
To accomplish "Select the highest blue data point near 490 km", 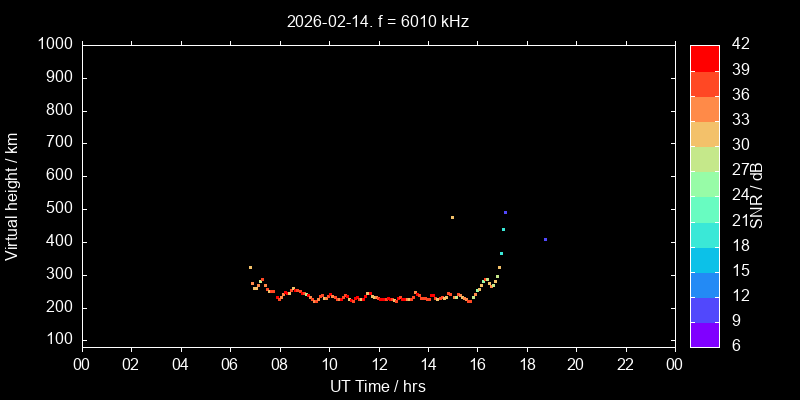I will pyautogui.click(x=505, y=212).
